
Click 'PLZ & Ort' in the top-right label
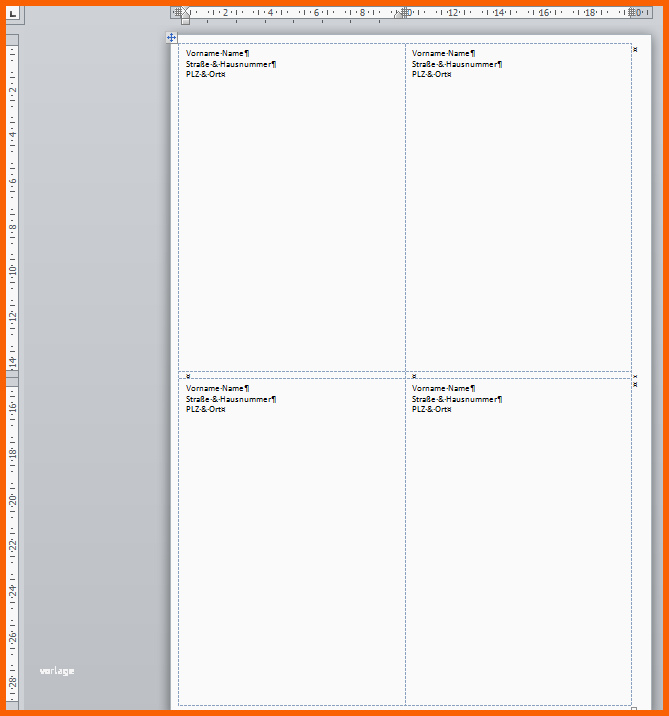[430, 74]
